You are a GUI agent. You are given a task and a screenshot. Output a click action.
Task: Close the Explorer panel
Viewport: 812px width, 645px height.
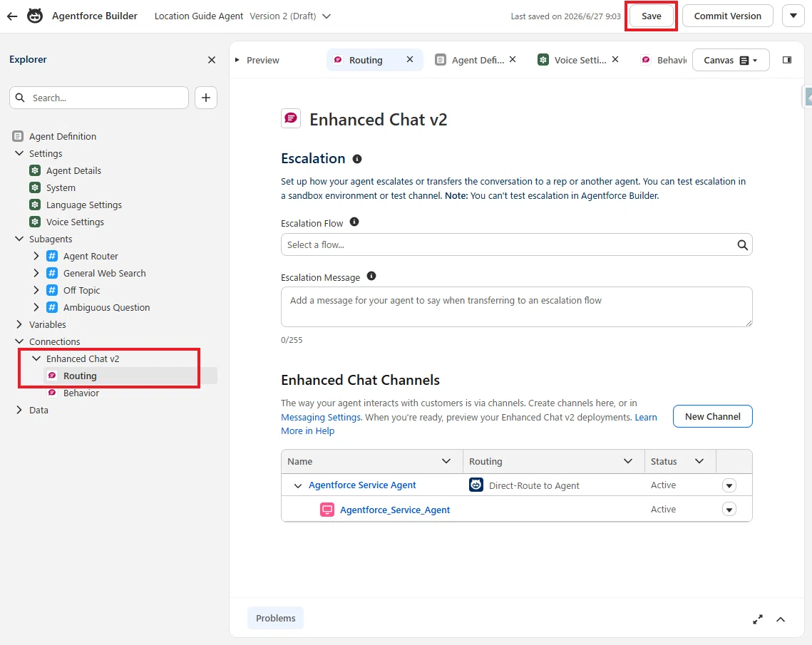tap(211, 60)
